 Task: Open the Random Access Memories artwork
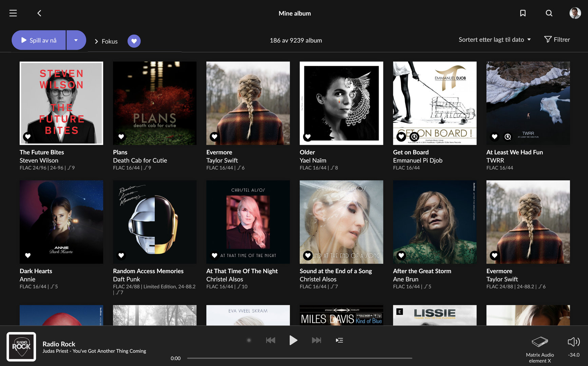pyautogui.click(x=155, y=222)
